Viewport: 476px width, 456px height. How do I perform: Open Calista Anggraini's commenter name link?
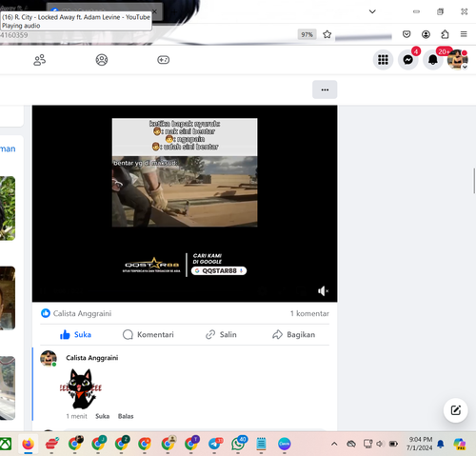click(92, 358)
